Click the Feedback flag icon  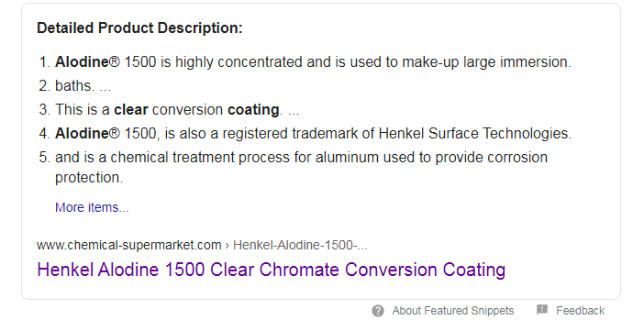[x=542, y=310]
